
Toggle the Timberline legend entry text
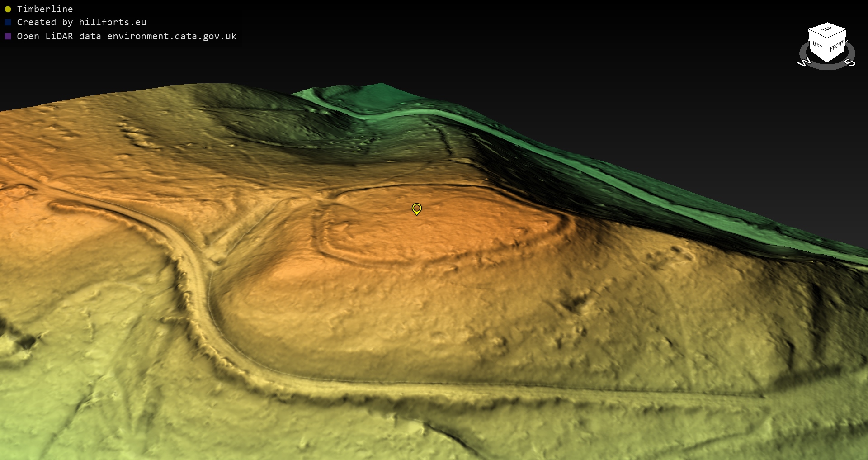[x=45, y=9]
